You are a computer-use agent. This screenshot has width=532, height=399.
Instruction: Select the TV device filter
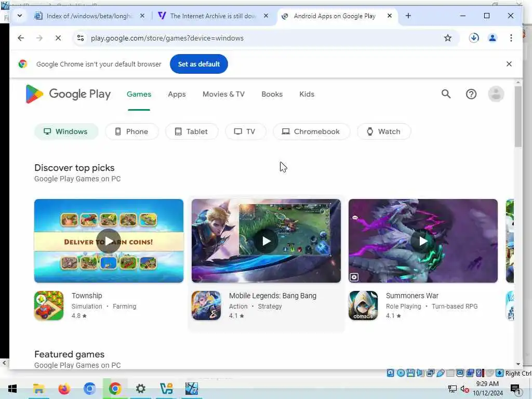[245, 131]
